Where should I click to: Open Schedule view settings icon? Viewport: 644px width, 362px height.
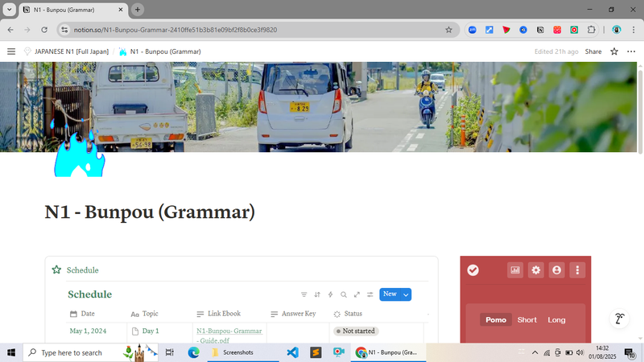(x=370, y=294)
